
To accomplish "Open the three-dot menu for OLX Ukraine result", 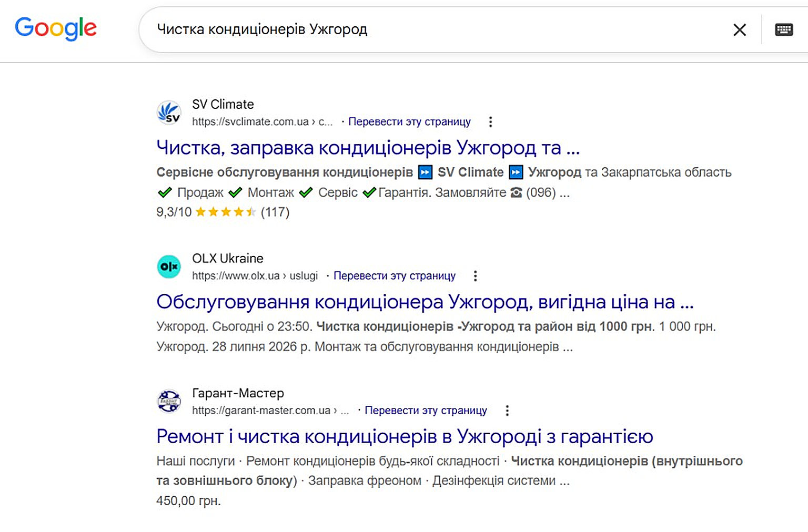I will [x=475, y=276].
